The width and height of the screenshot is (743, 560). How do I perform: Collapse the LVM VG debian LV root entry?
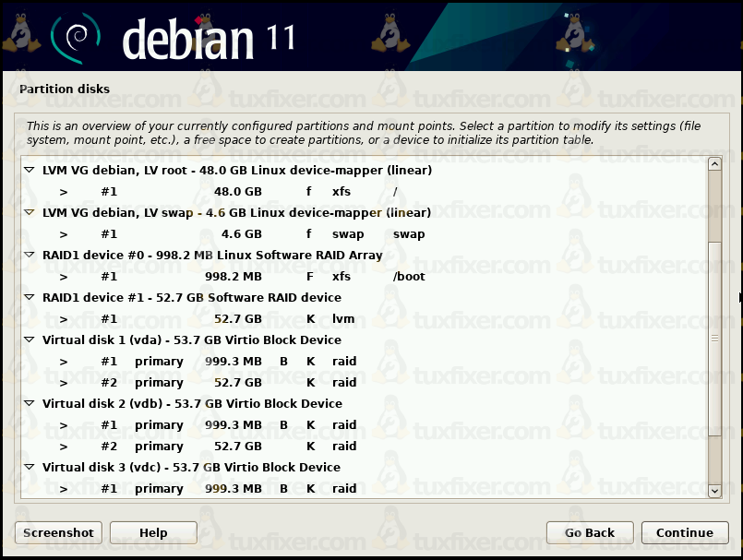(x=30, y=171)
